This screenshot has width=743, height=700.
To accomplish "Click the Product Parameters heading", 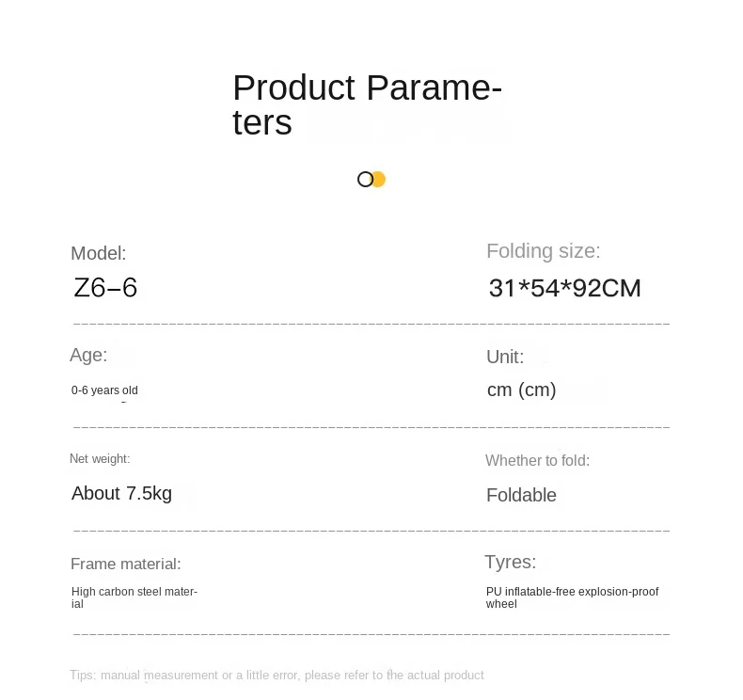I will click(x=367, y=104).
